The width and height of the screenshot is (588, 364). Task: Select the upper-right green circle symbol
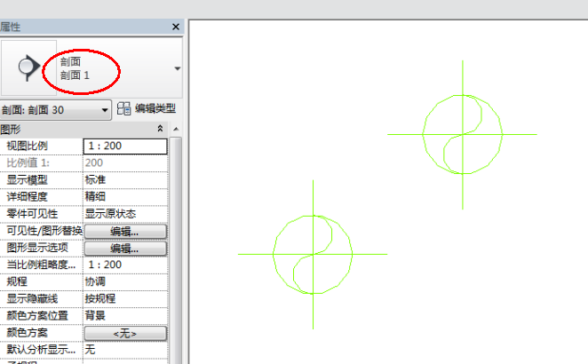pyautogui.click(x=463, y=134)
